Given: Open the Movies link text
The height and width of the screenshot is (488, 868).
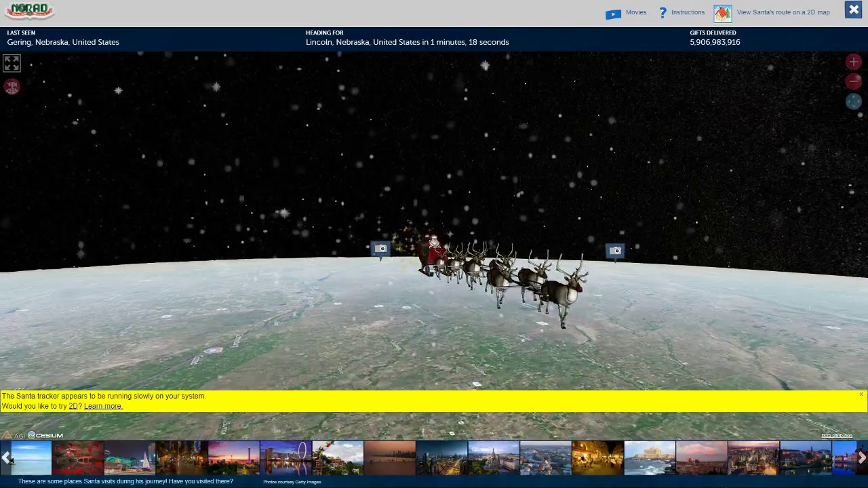Looking at the screenshot, I should click(636, 12).
